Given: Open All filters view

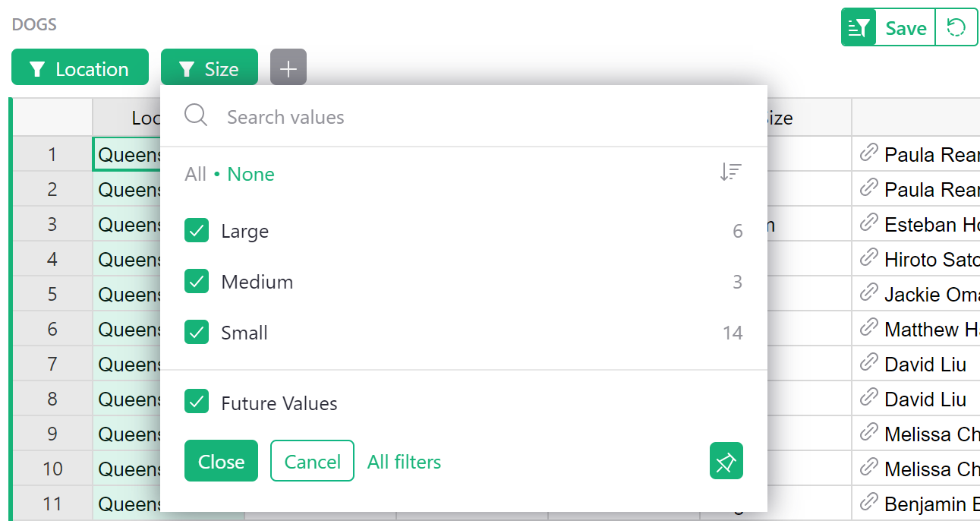Looking at the screenshot, I should (404, 462).
